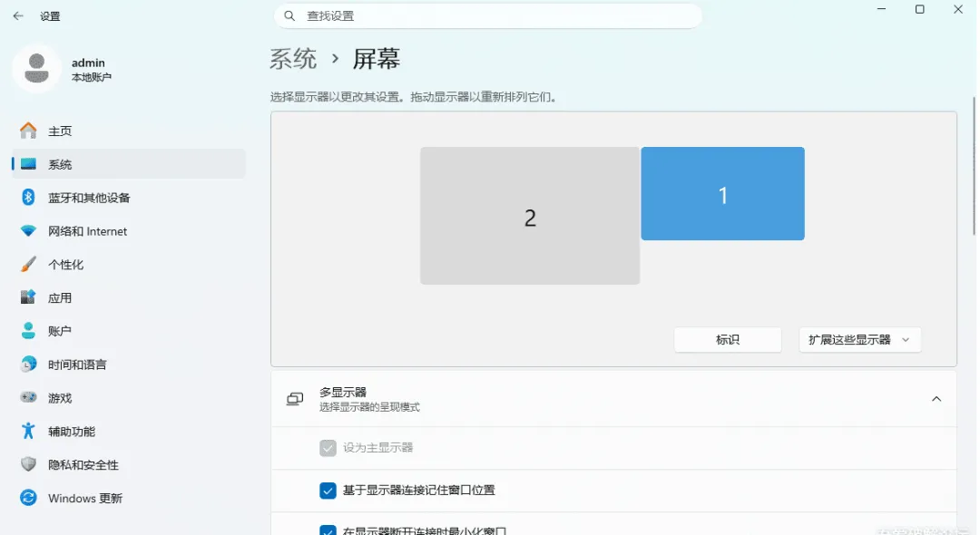
Task: Click the admin user avatar
Action: click(36, 69)
